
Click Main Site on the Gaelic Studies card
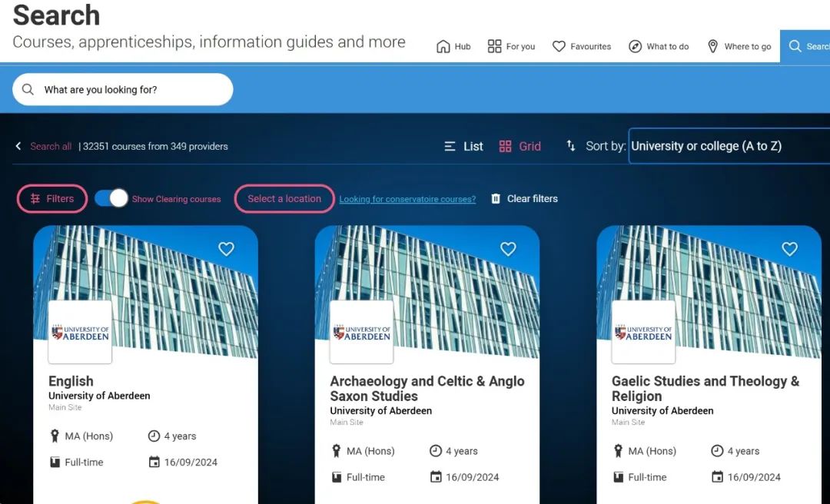tap(629, 422)
